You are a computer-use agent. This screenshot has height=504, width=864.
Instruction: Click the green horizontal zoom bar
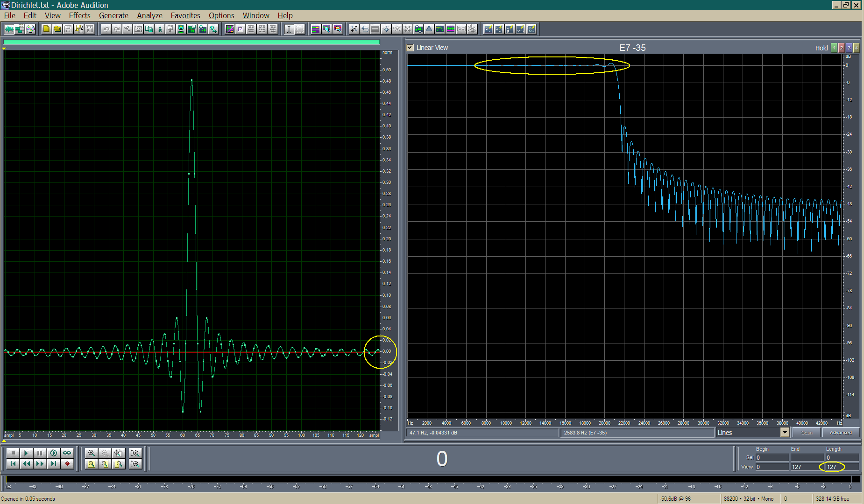point(191,42)
